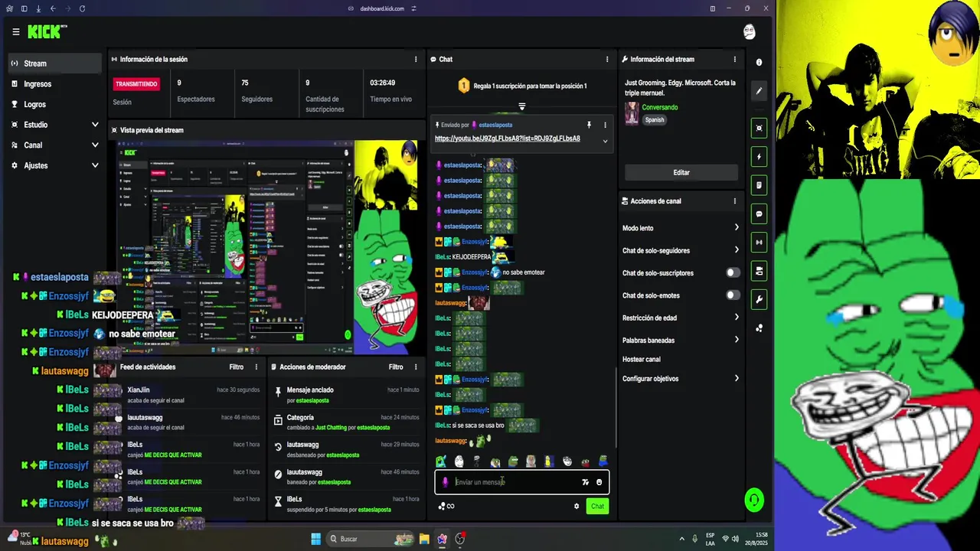Open the profile avatar menu
Viewport: 980px width, 551px height.
pos(750,31)
